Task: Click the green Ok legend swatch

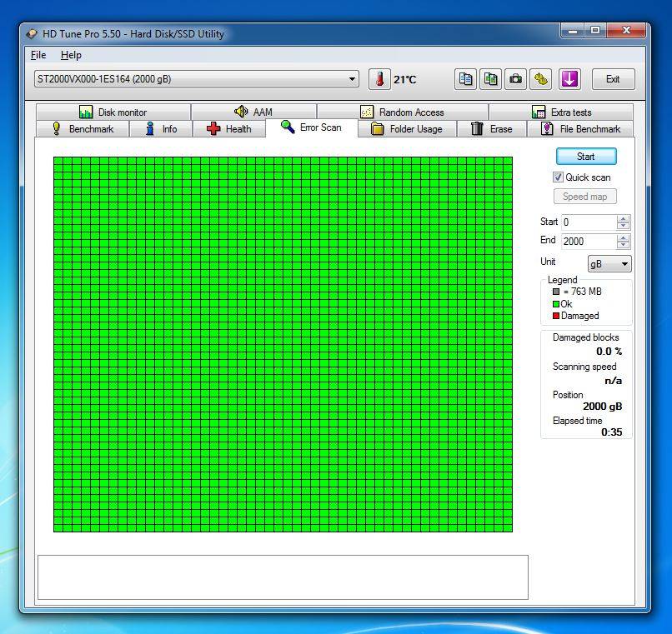Action: click(x=556, y=304)
